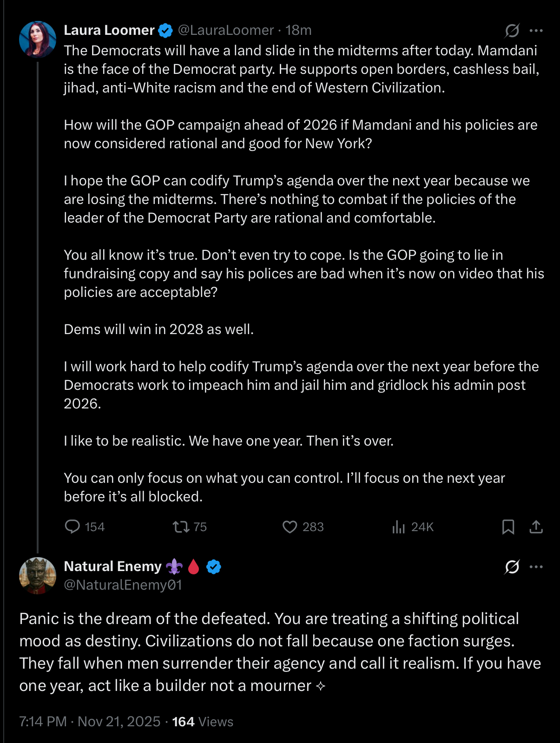
Task: Open Laura Loomer's profile avatar
Action: click(38, 39)
